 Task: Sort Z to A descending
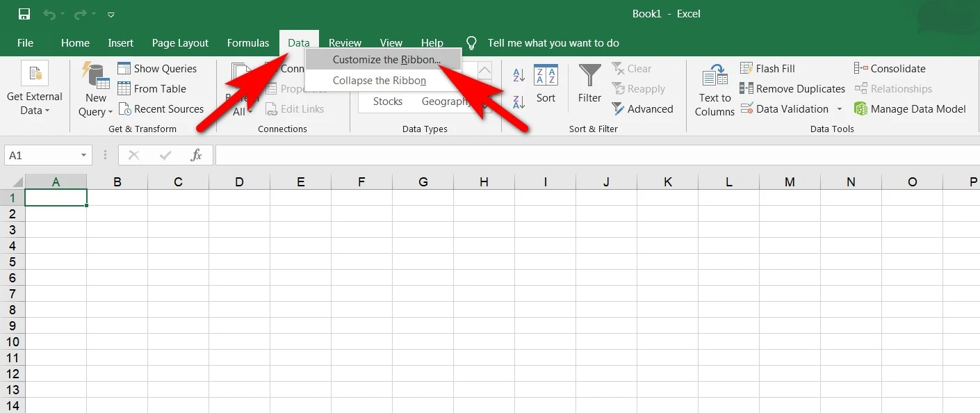518,102
